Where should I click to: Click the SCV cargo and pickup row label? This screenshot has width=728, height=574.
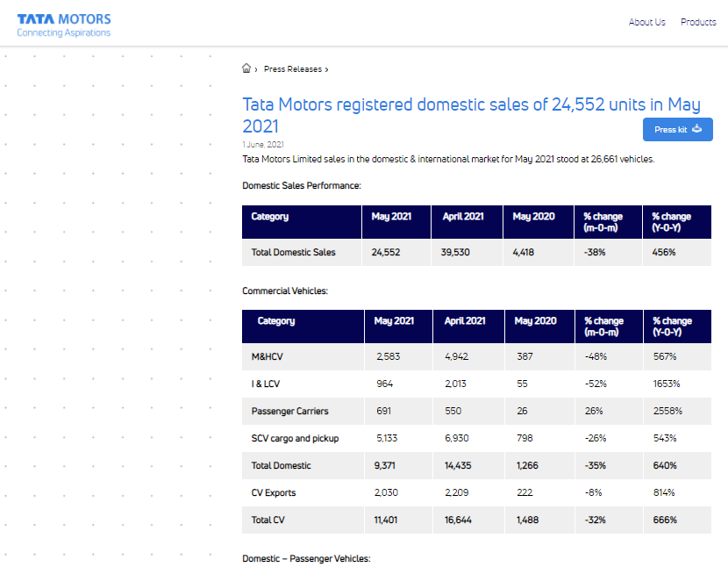pos(295,438)
